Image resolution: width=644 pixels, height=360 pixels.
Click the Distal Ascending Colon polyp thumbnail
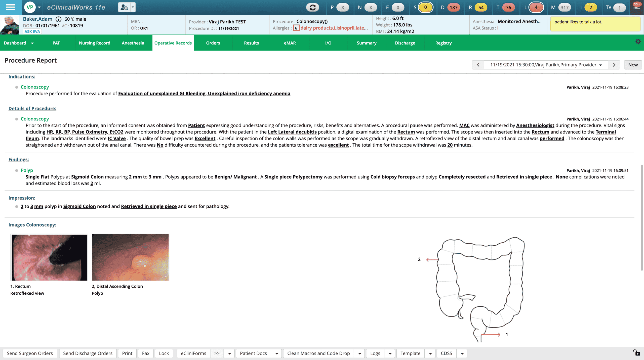pos(131,257)
